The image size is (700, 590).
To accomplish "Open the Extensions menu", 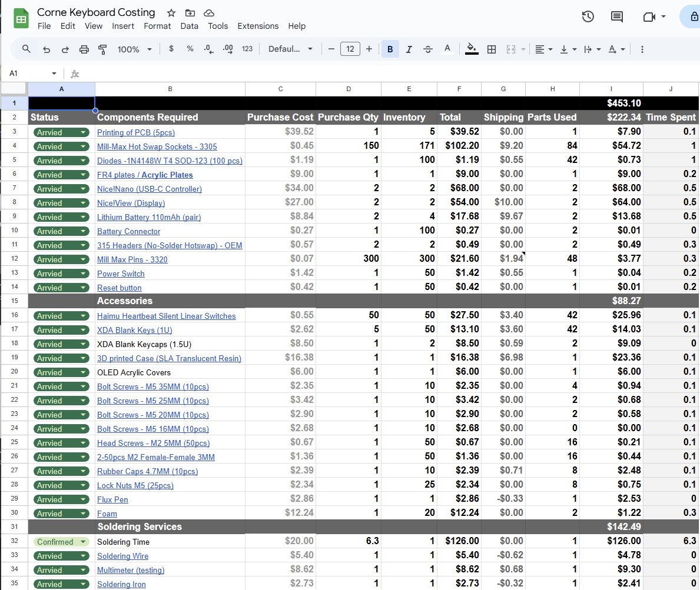I will click(258, 26).
